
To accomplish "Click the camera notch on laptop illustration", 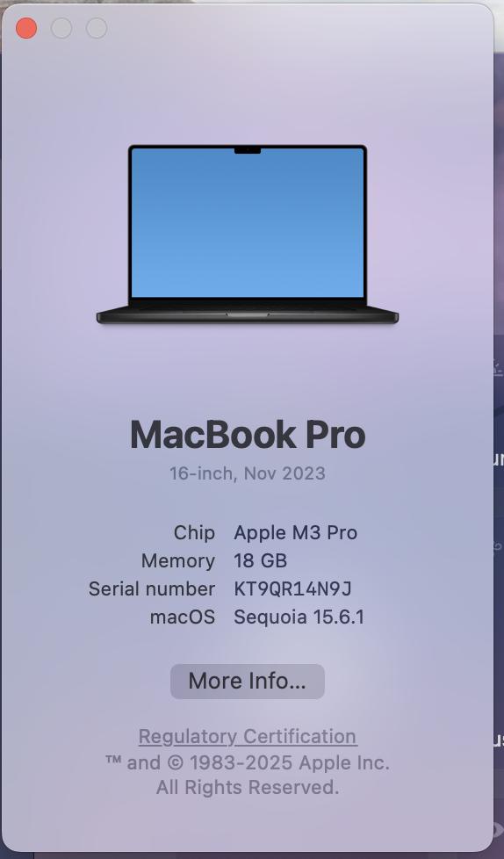I will (248, 150).
